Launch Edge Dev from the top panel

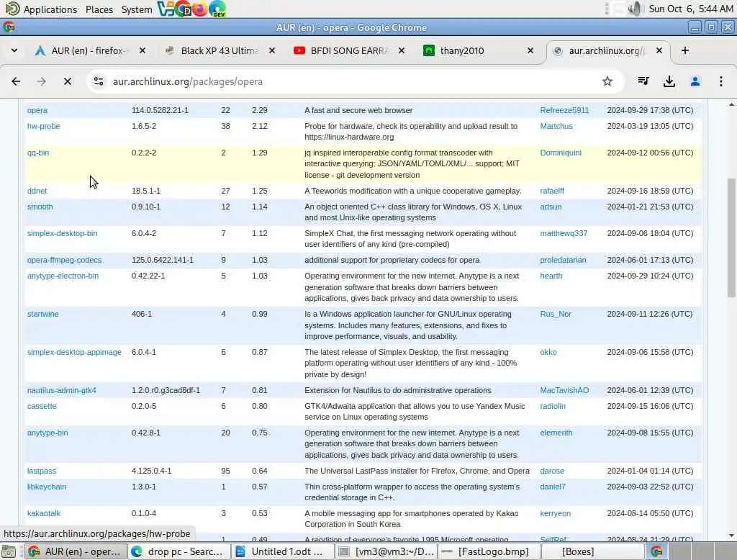pyautogui.click(x=217, y=9)
